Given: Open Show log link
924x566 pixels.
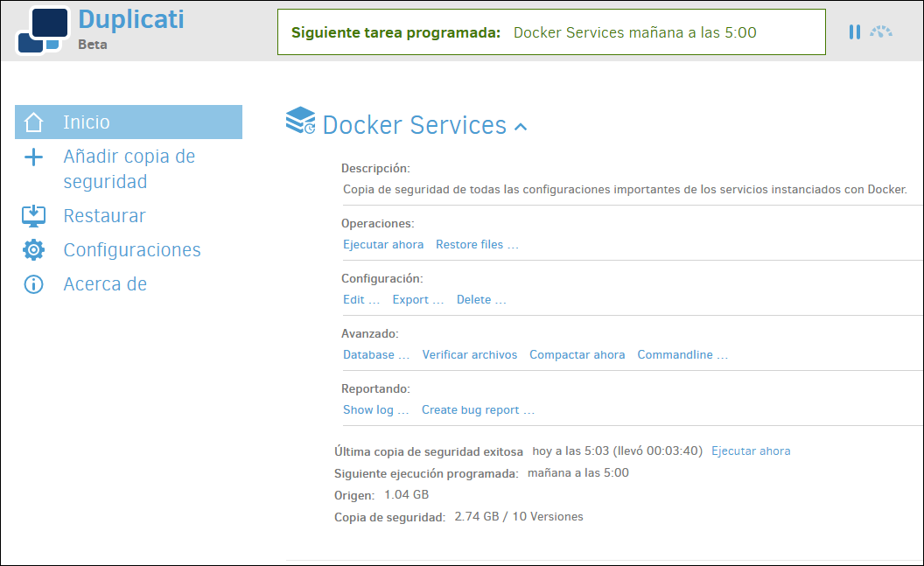Looking at the screenshot, I should coord(376,410).
